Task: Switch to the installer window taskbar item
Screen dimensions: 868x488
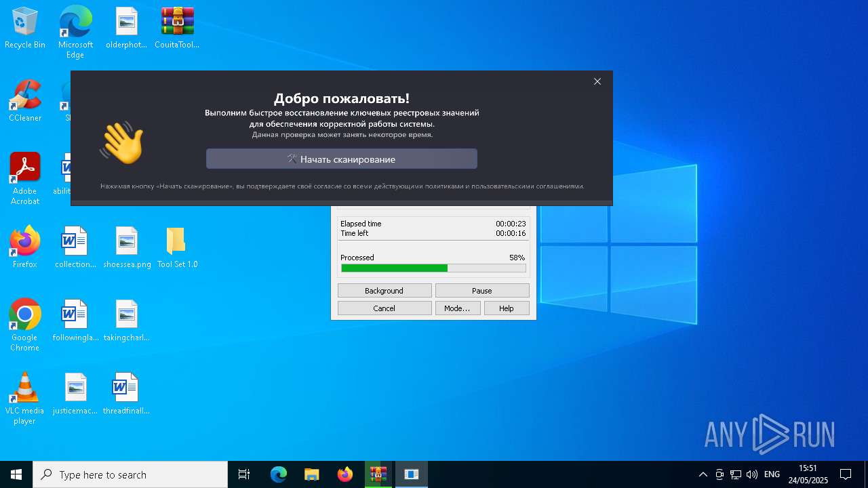Action: click(412, 474)
